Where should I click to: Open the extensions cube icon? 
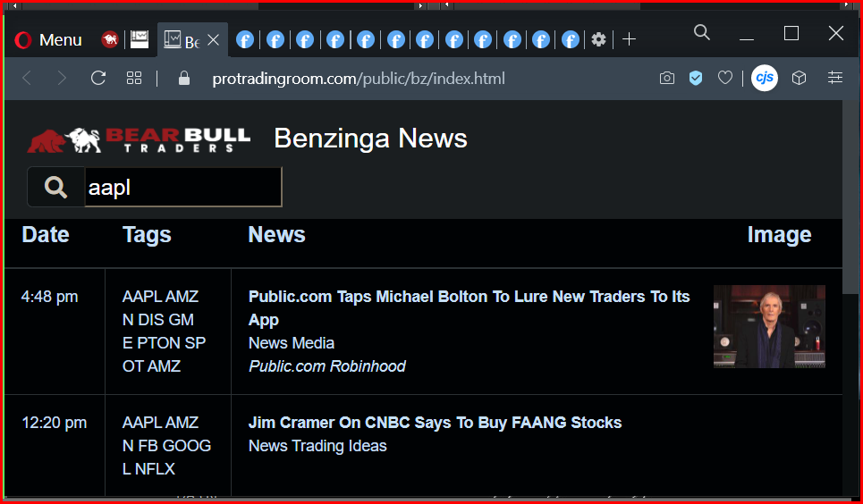tap(800, 79)
